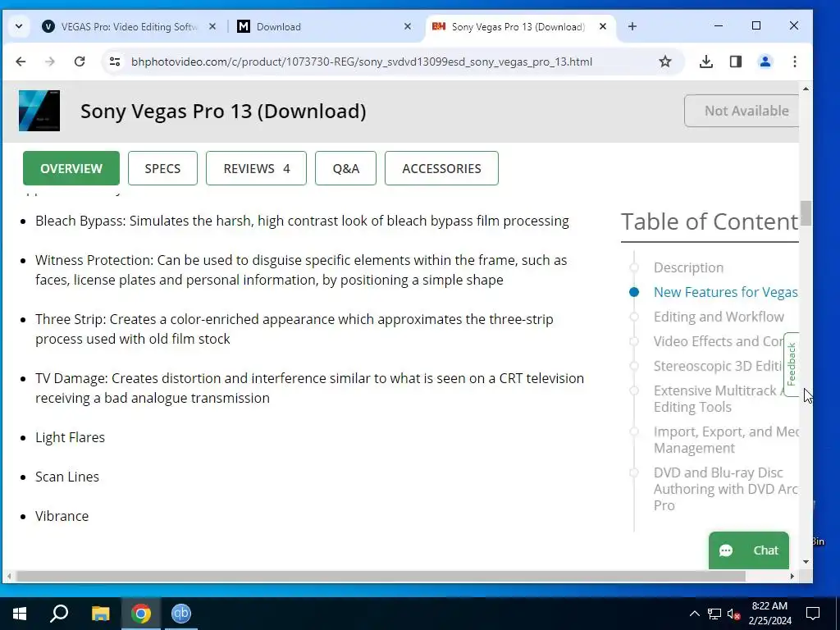Open qBittorrent from the taskbar
Viewport: 840px width, 630px height.
(181, 614)
